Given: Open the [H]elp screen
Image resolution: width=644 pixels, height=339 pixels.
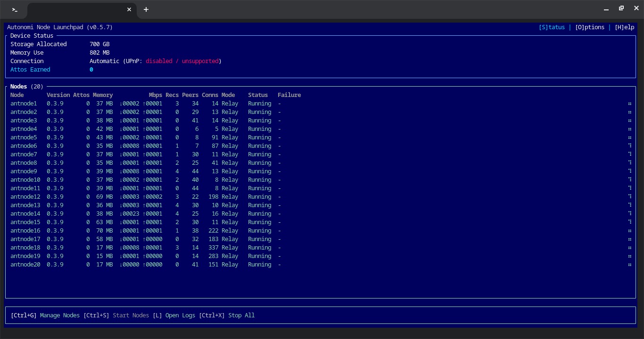Looking at the screenshot, I should click(624, 27).
